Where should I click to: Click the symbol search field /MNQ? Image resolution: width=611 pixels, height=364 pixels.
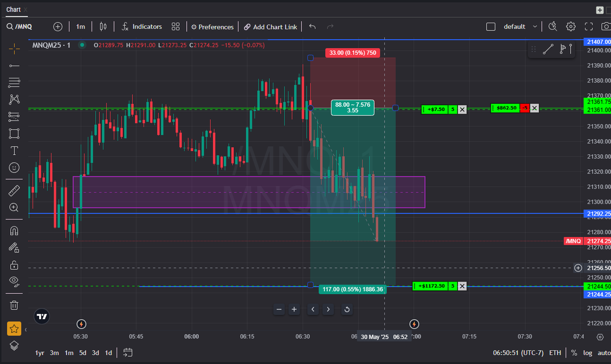coord(20,26)
